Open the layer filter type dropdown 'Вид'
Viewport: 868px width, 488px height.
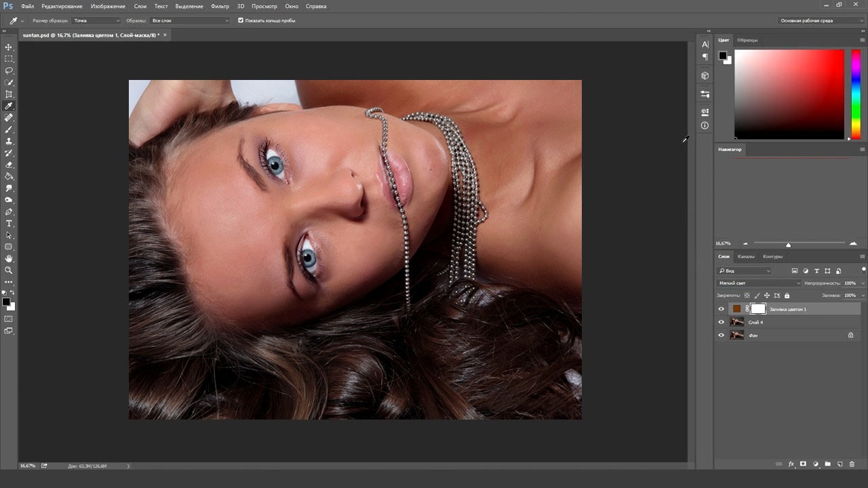pyautogui.click(x=745, y=271)
